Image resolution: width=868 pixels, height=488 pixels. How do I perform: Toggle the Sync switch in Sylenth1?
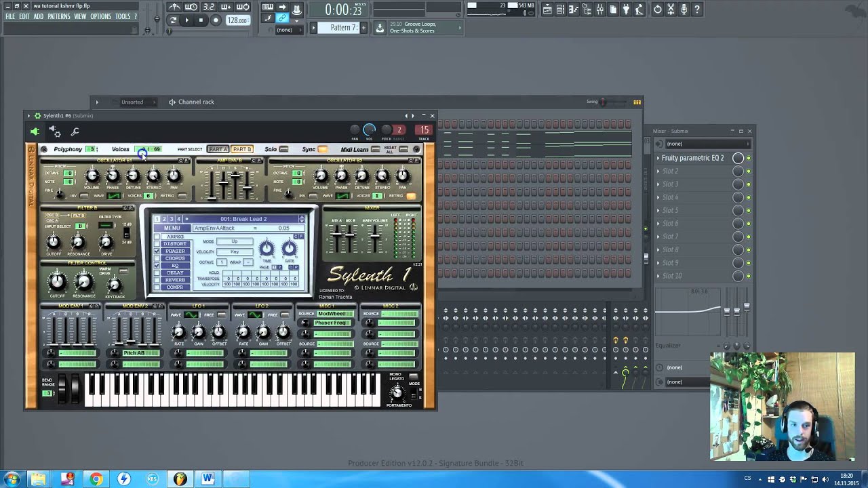322,149
